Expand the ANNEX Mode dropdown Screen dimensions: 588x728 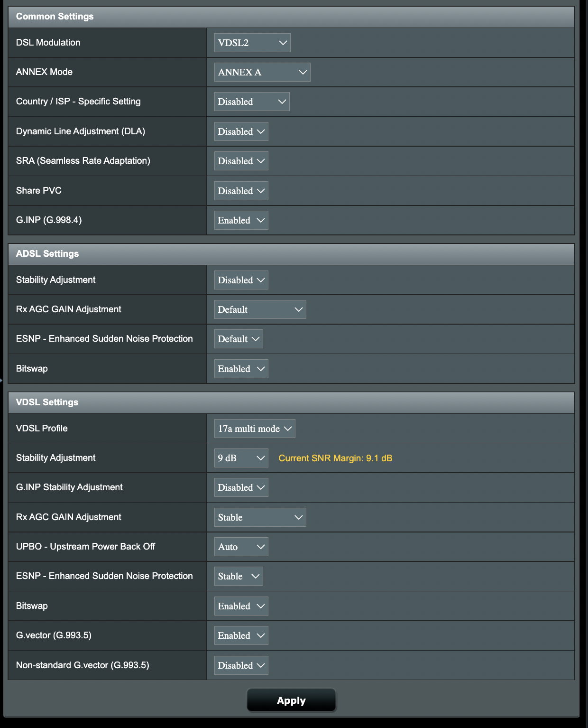click(x=262, y=72)
